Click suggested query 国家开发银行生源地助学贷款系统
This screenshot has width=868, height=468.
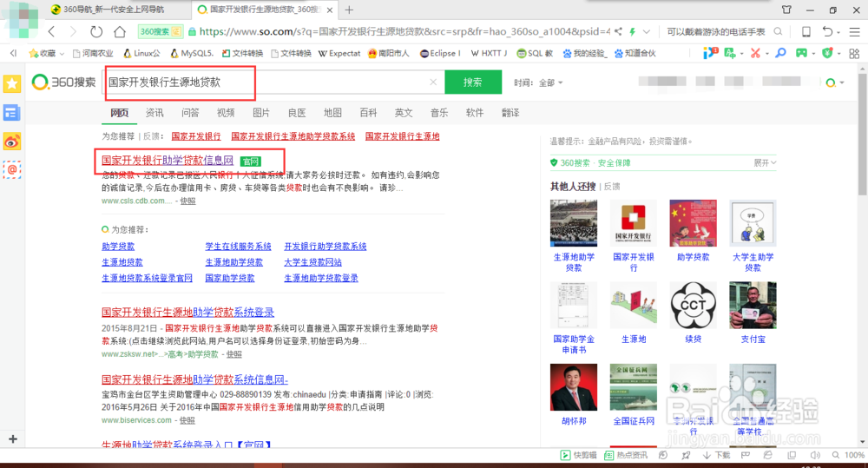coord(293,136)
